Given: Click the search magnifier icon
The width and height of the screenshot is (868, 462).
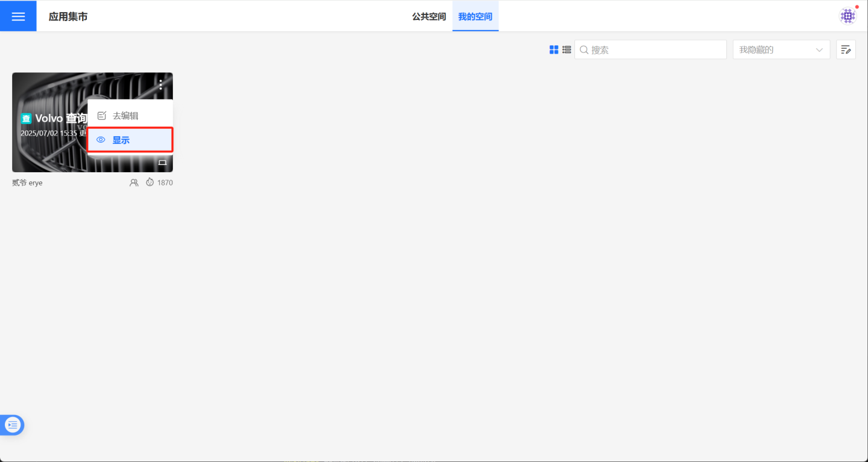Looking at the screenshot, I should (x=583, y=50).
